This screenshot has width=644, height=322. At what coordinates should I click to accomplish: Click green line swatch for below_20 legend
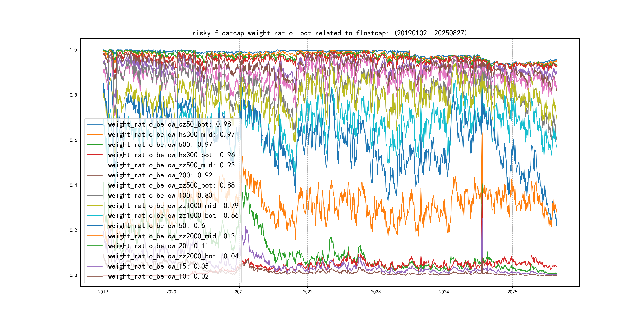coord(94,246)
